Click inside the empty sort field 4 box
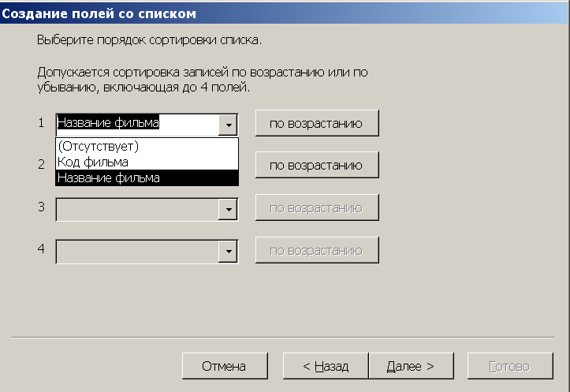570x392 pixels. click(x=137, y=252)
